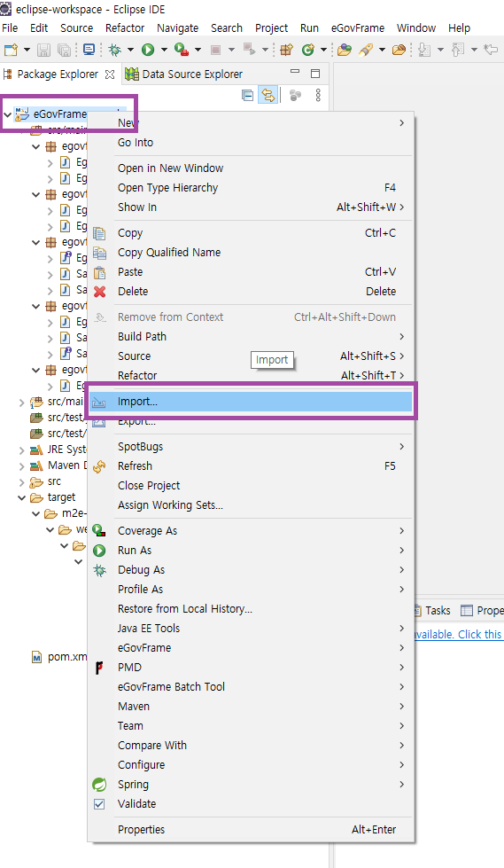Collapse the m2e- folder node

coord(36,514)
